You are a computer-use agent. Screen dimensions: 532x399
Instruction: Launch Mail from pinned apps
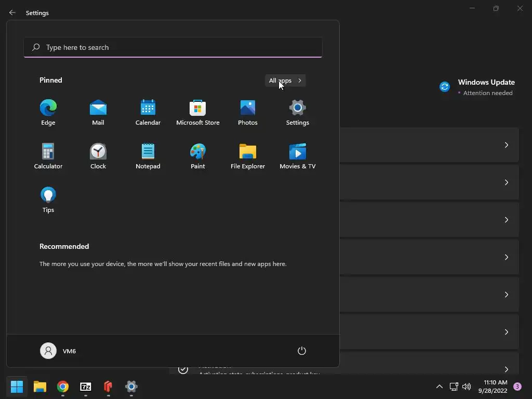click(98, 113)
